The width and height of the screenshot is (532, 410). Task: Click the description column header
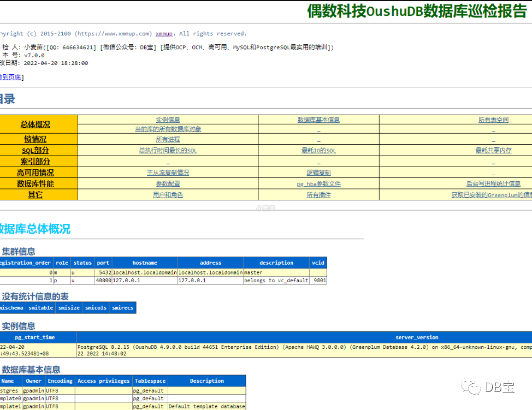(x=276, y=263)
